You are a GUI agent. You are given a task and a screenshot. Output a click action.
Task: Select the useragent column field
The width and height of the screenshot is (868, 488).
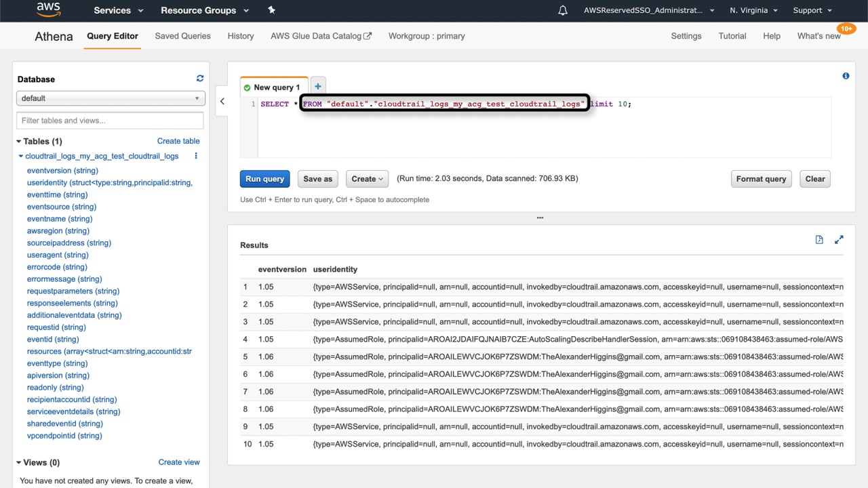pos(58,256)
